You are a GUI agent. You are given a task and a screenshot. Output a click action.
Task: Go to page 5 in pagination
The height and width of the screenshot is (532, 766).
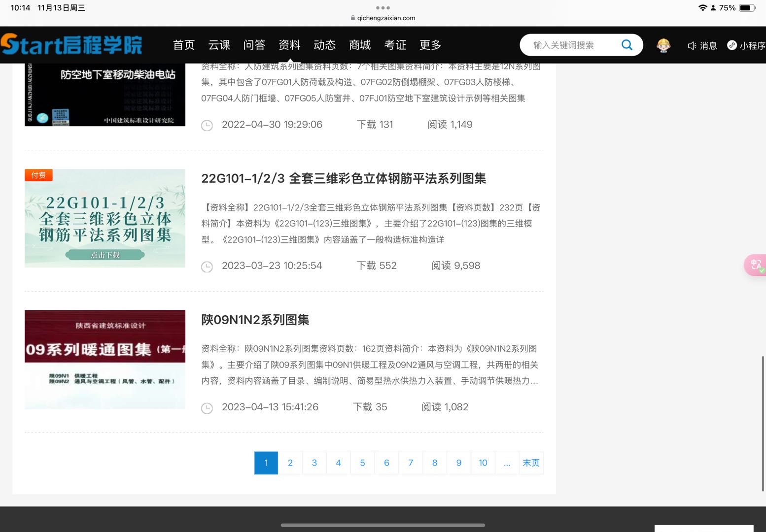362,463
